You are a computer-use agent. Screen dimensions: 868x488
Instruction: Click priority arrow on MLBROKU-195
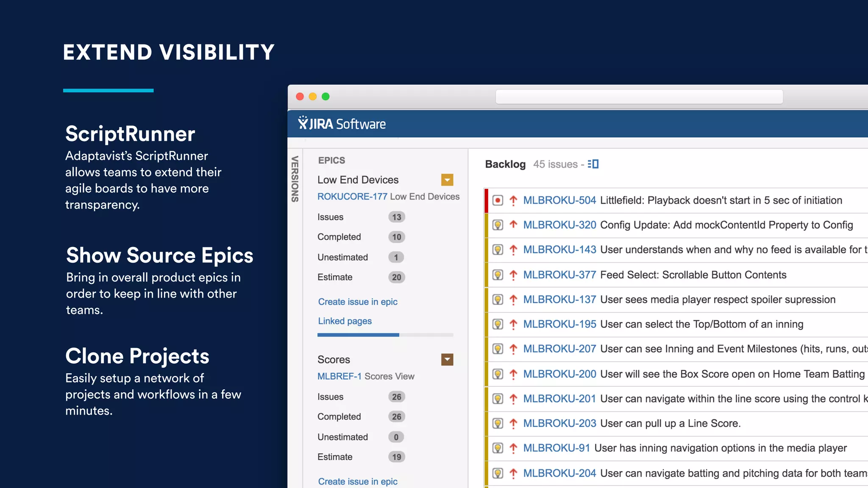(513, 324)
